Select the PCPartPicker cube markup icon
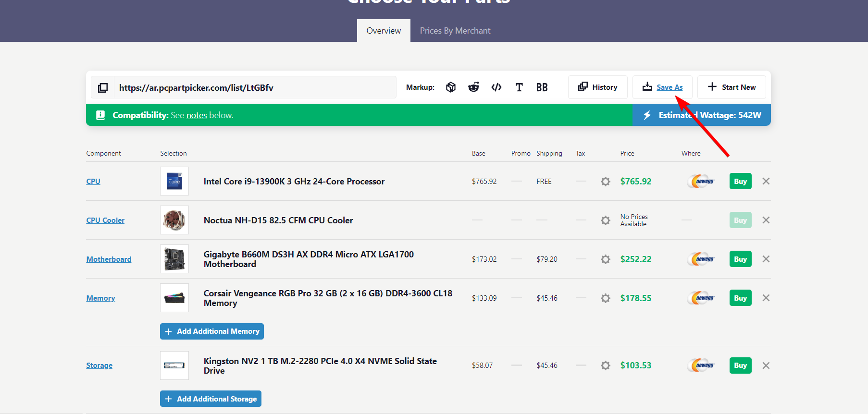The height and width of the screenshot is (414, 868). coord(451,87)
